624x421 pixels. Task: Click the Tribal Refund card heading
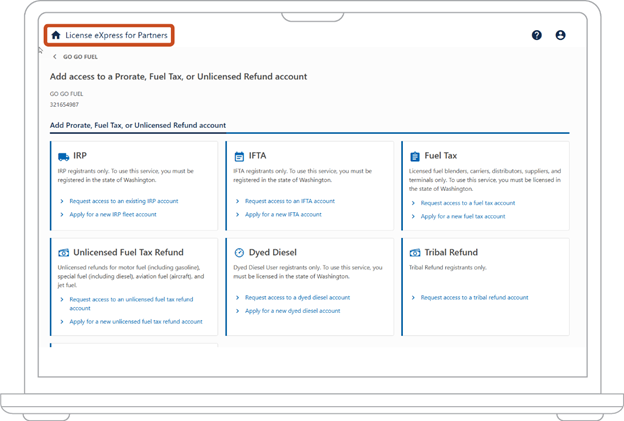451,252
